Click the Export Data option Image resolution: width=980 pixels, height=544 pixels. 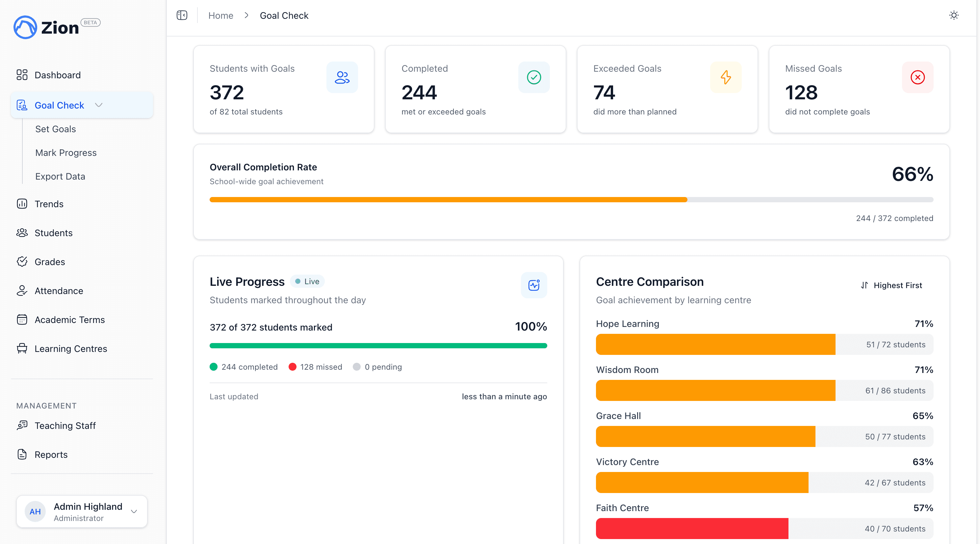point(60,176)
